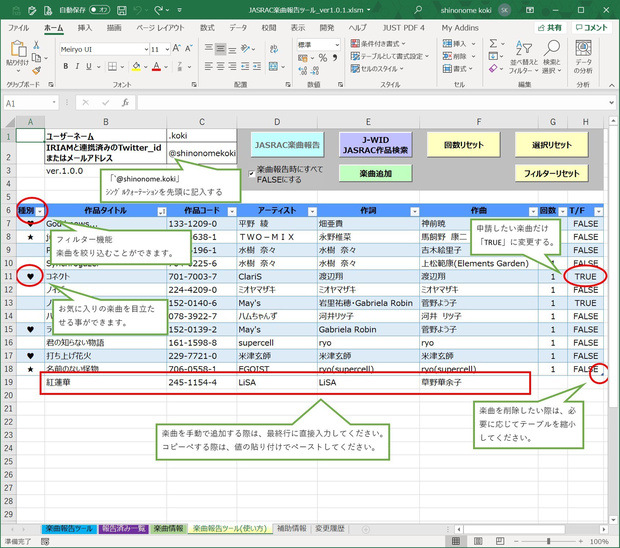Image resolution: width=620 pixels, height=548 pixels.
Task: Open the ページレイアウト ribbon tab
Action: [x=160, y=28]
